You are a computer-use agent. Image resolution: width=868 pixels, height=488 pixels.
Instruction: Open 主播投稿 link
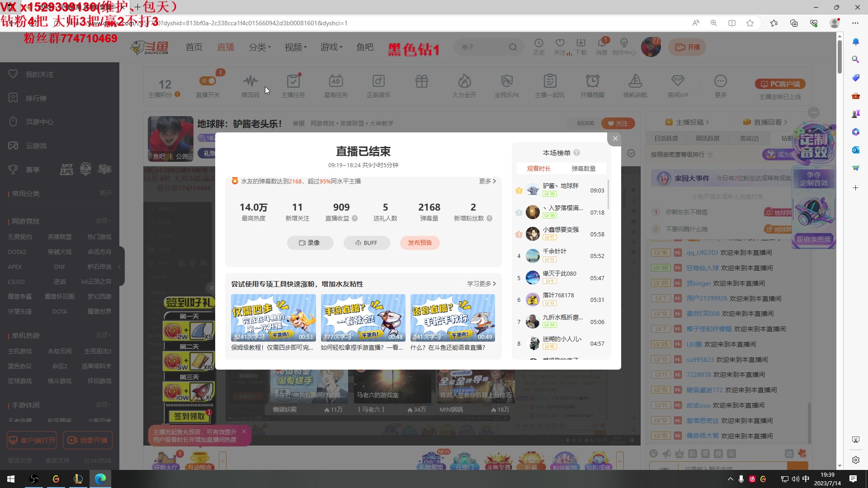click(x=687, y=122)
